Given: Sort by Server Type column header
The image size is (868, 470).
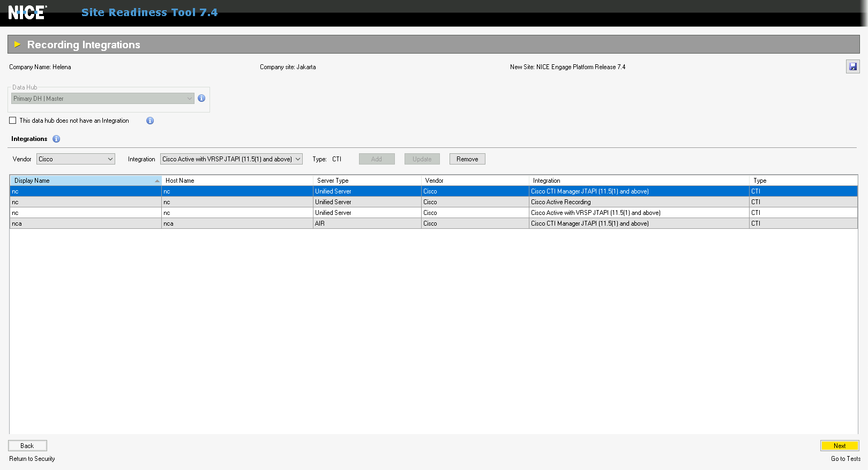Looking at the screenshot, I should click(366, 181).
